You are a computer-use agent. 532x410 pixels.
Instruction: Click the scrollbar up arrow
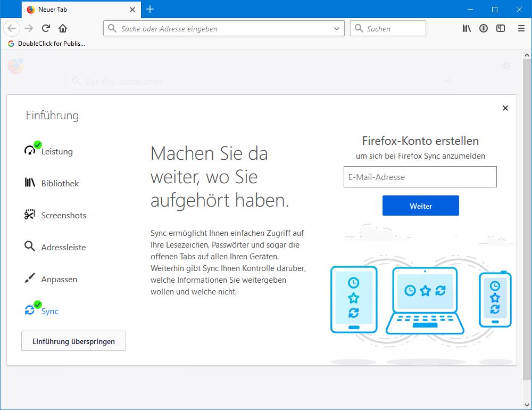(527, 55)
